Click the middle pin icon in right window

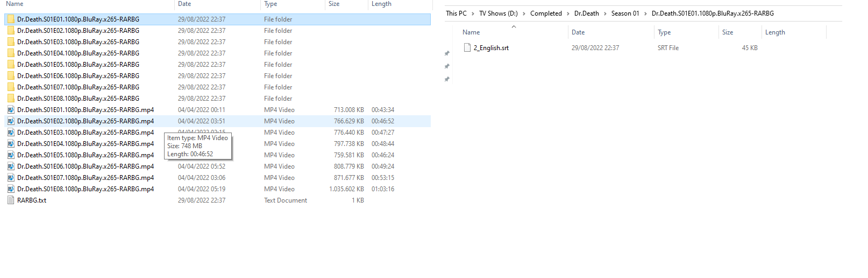point(446,66)
